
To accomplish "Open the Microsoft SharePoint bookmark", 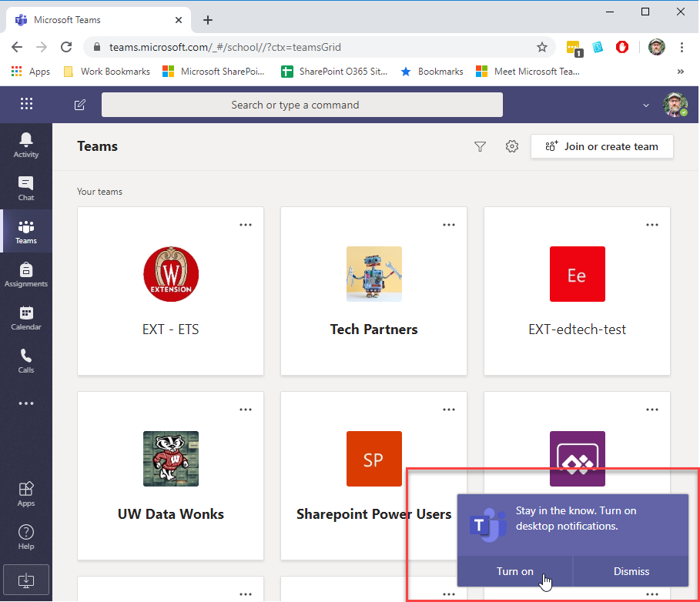I will (x=213, y=72).
